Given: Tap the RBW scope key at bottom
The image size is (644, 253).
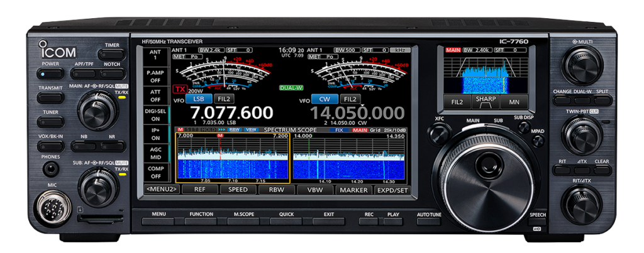Looking at the screenshot, I should click(277, 190).
